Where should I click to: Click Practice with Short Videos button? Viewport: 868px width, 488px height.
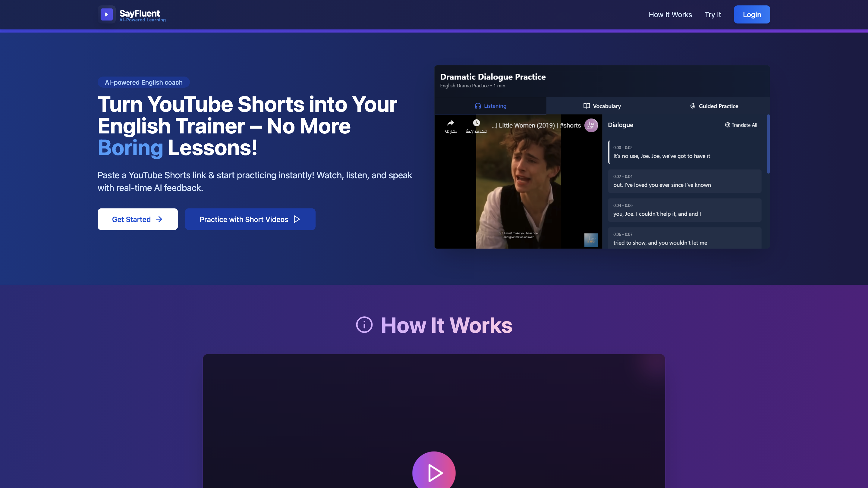click(x=250, y=219)
